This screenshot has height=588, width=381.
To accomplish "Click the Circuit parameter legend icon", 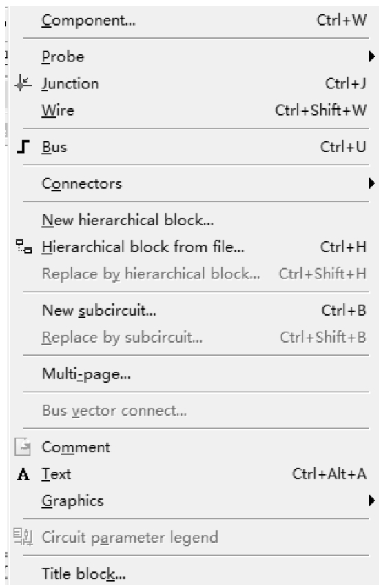I will [x=23, y=536].
